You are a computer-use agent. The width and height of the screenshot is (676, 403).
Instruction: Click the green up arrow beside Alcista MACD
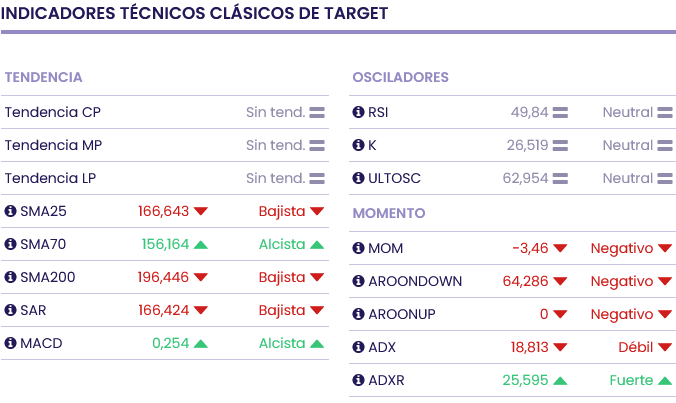click(317, 343)
